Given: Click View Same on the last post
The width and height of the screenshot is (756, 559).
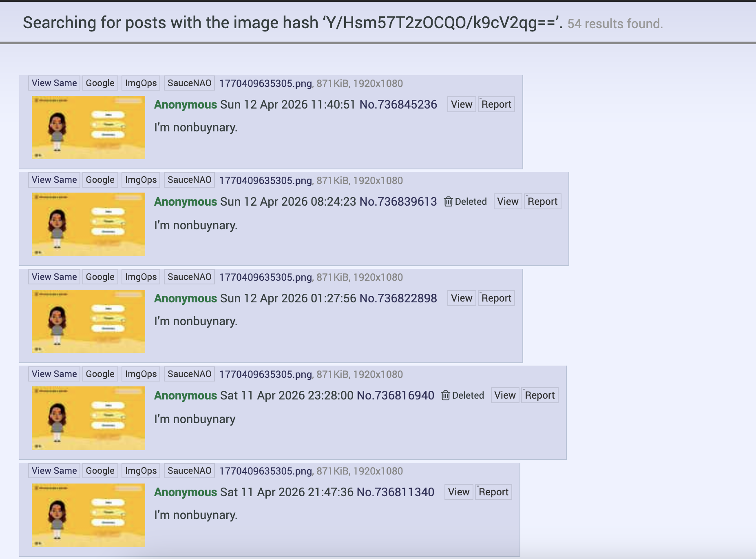Looking at the screenshot, I should click(54, 470).
